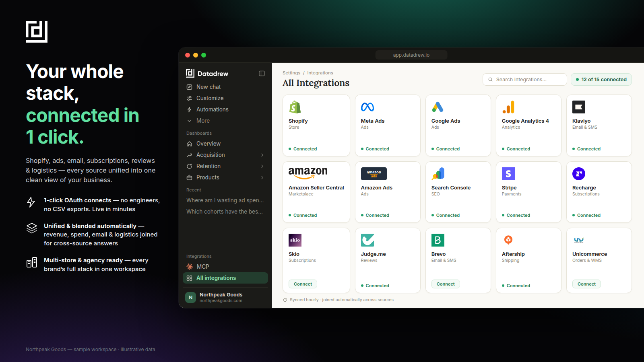
Task: Connect the Unicommerce integration
Action: point(586,284)
